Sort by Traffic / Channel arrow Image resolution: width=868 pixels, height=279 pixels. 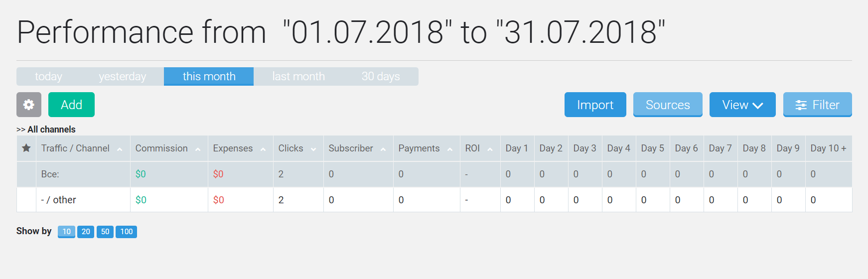tap(120, 149)
